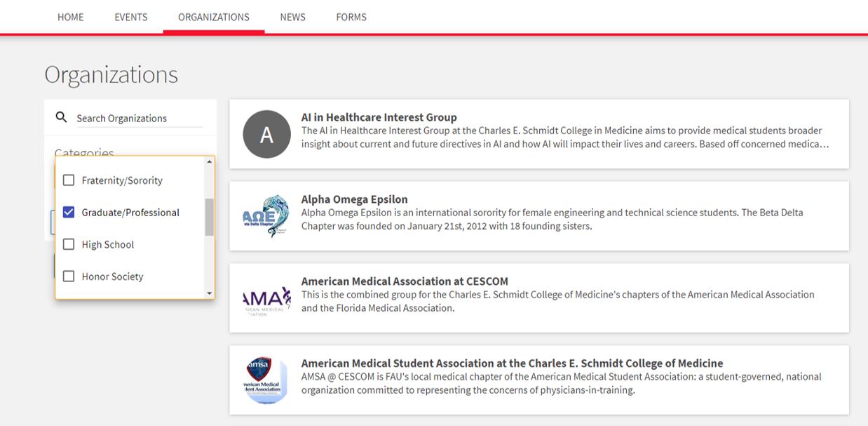Uncheck the Graduate/Professional checkbox

point(69,213)
